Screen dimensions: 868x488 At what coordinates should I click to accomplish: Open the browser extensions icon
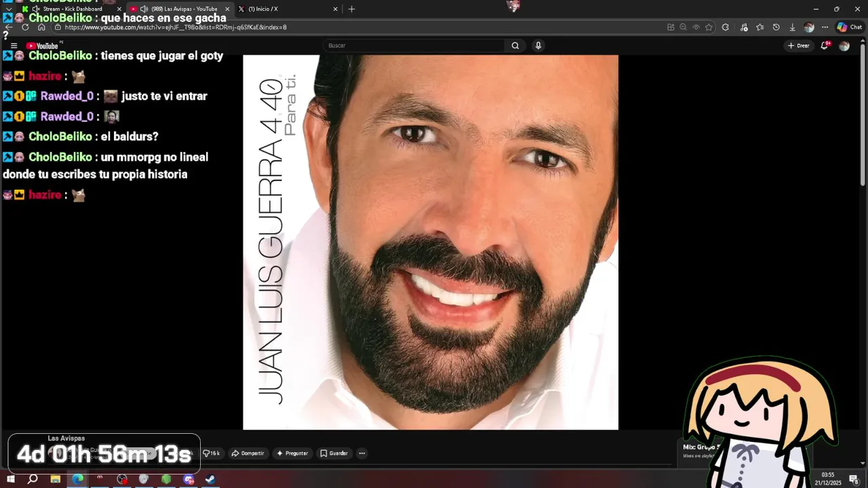[x=726, y=27]
